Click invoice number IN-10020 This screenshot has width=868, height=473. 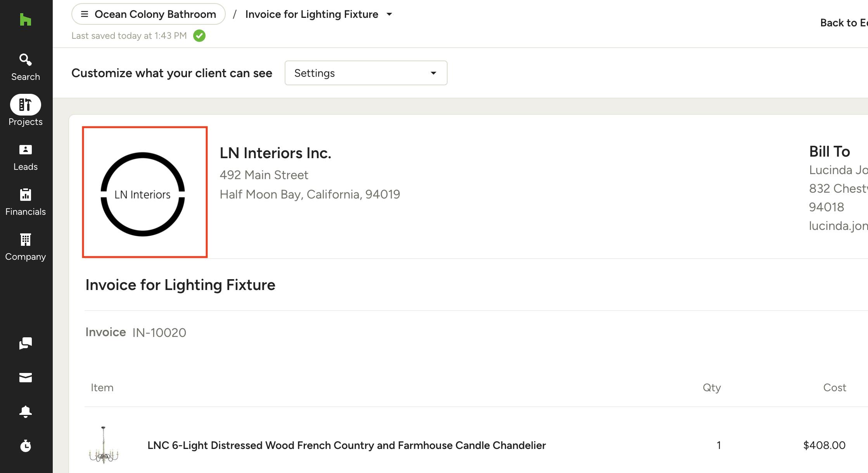(x=159, y=333)
